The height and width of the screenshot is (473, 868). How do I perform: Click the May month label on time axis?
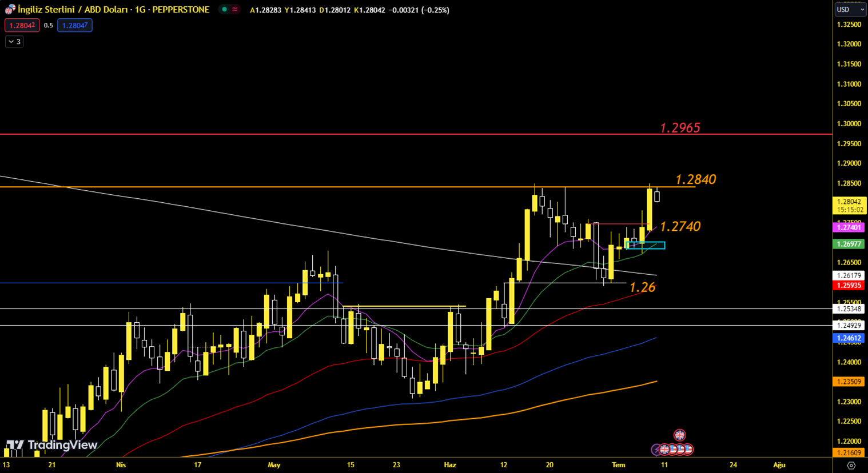(x=274, y=465)
